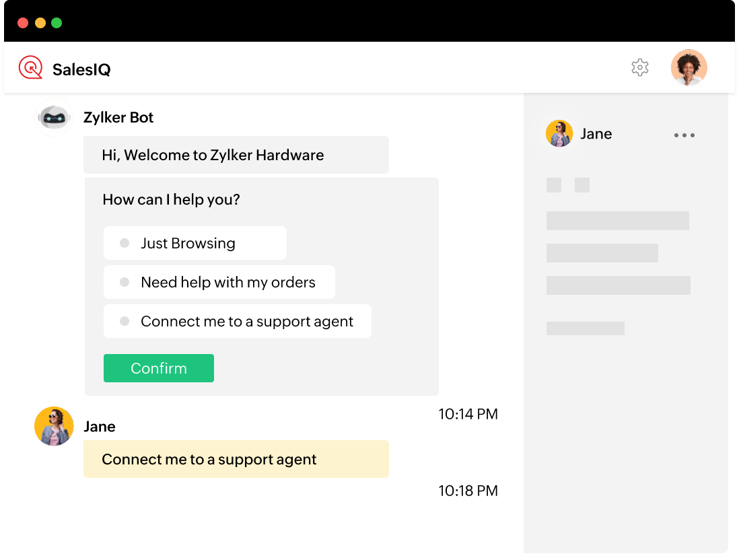Click the green Confirm button
739x560 pixels.
tap(159, 368)
